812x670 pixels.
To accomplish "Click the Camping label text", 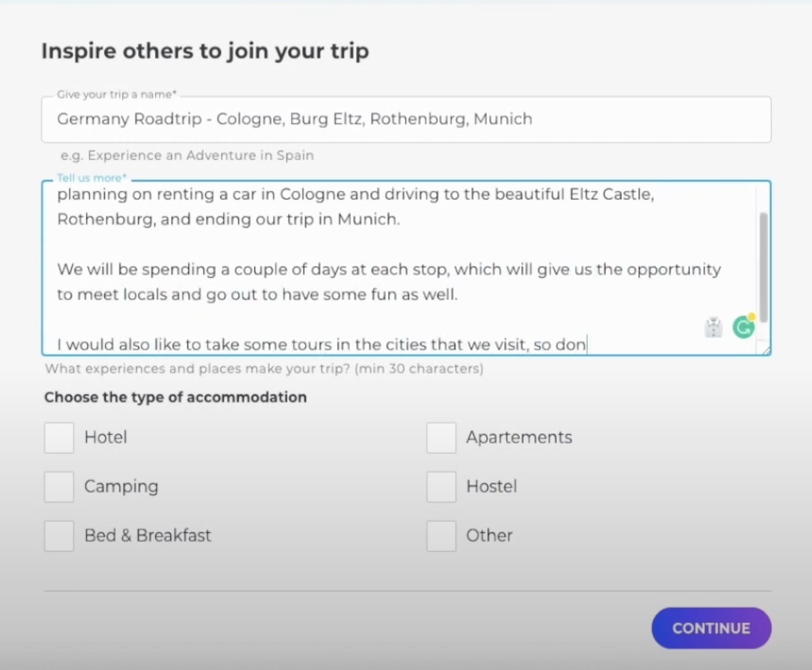I will (x=121, y=487).
